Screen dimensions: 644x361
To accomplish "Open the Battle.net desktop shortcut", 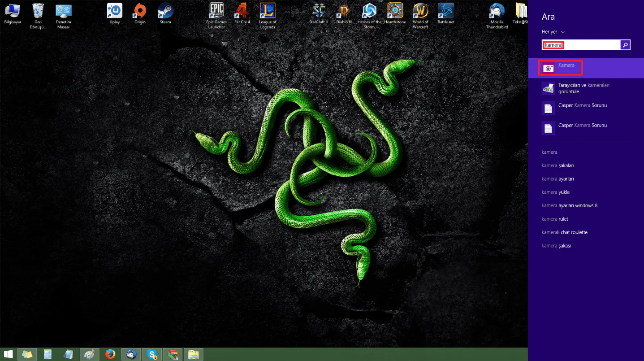I will (445, 13).
